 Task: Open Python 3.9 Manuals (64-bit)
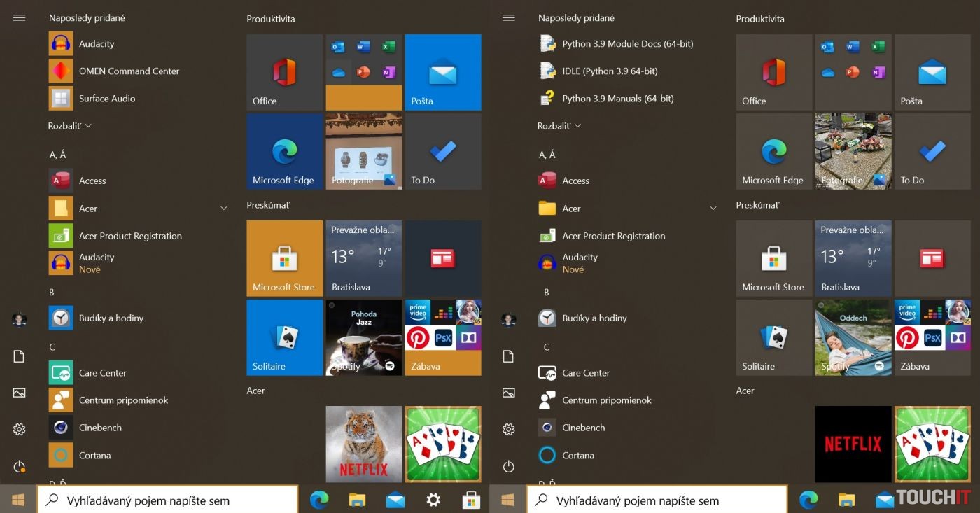617,99
